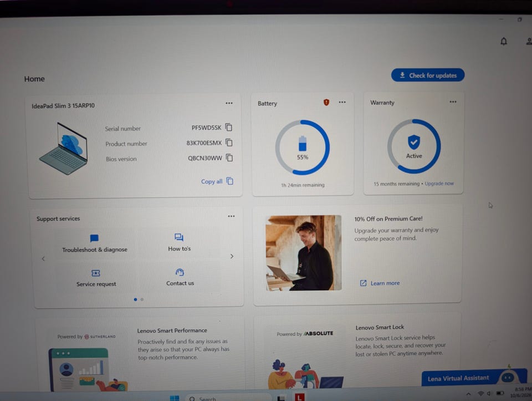Open Contact us support

coord(180,277)
